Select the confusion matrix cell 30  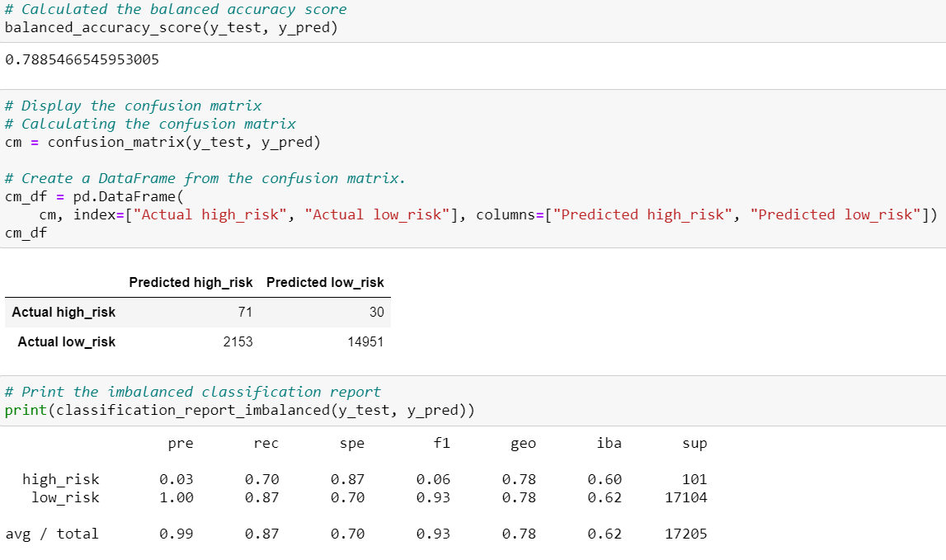[x=376, y=312]
